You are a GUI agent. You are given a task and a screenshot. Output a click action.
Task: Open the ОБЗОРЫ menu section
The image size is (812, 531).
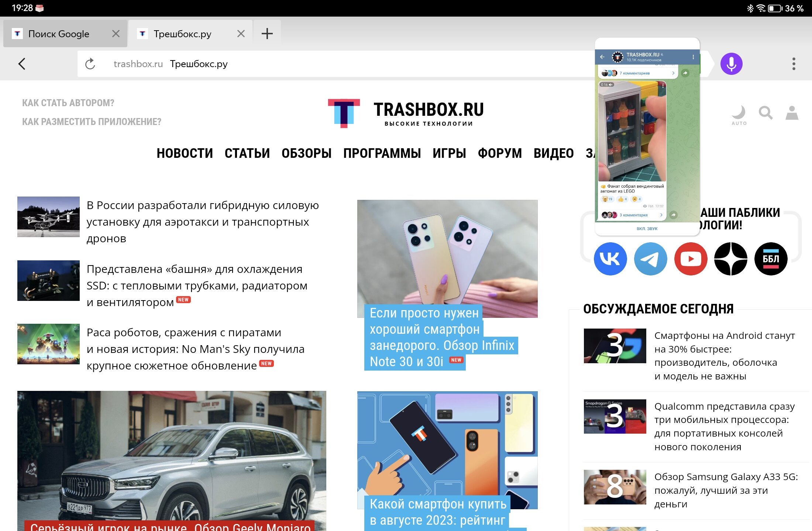pyautogui.click(x=306, y=153)
